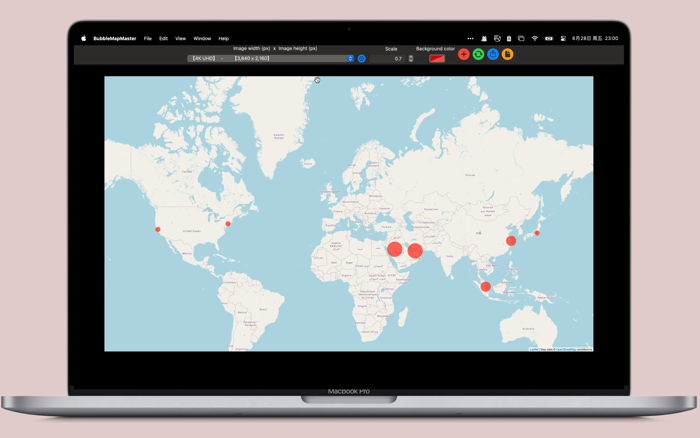Screen dimensions: 700x438
Task: Click the bubble on US east coast
Action: coord(228,224)
